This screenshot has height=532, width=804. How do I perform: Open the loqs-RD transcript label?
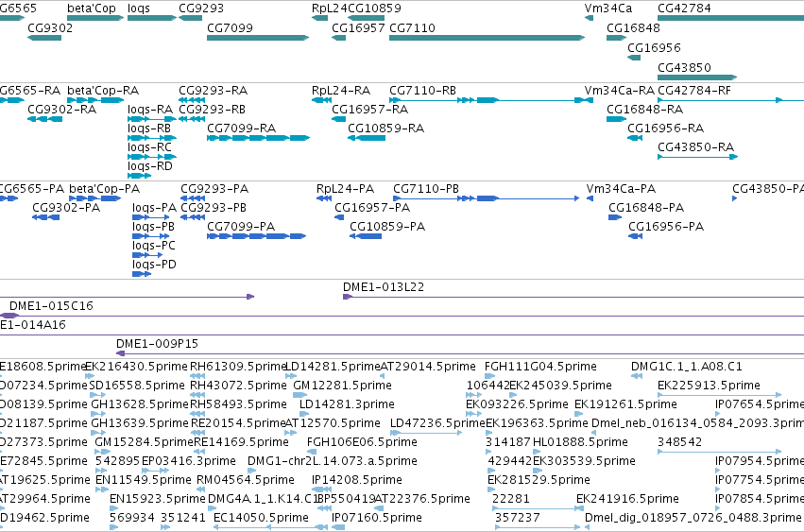[149, 166]
